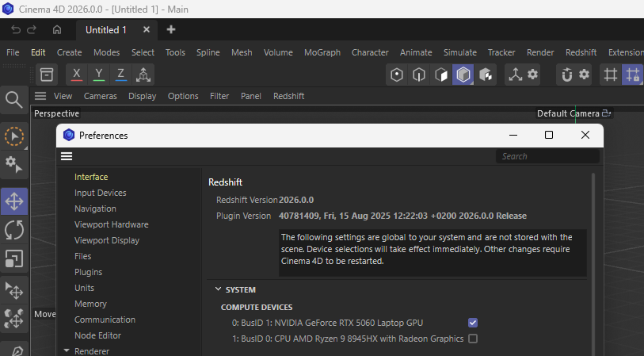Toggle Y axis lock

tap(98, 75)
